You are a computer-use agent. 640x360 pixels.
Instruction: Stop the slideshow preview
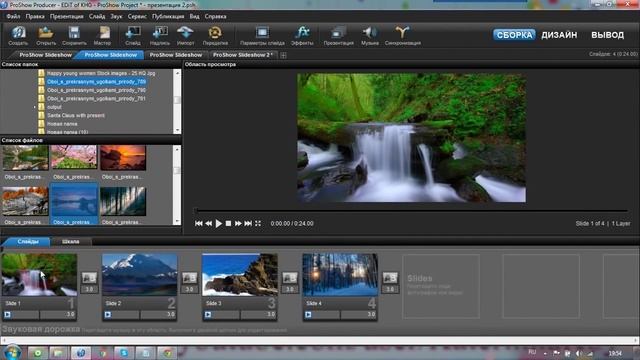click(229, 223)
